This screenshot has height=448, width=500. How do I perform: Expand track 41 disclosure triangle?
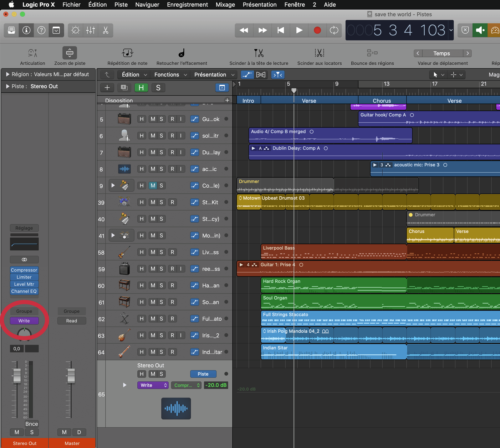[x=113, y=235]
